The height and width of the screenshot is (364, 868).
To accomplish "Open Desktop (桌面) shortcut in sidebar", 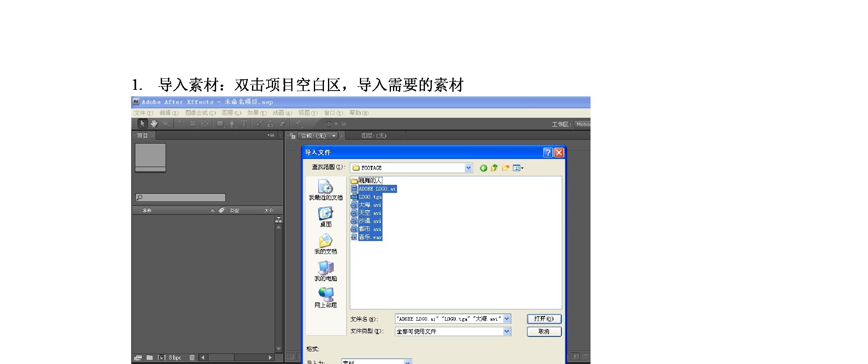I will 326,217.
